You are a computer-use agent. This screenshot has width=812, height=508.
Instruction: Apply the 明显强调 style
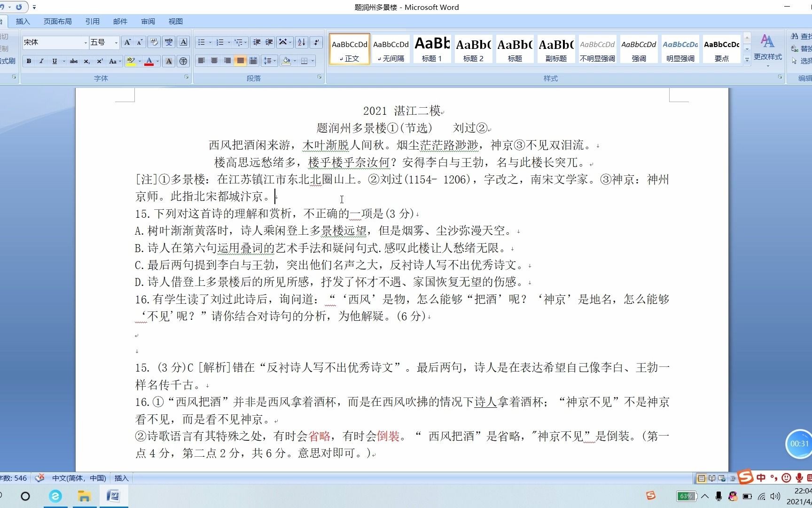pos(680,49)
